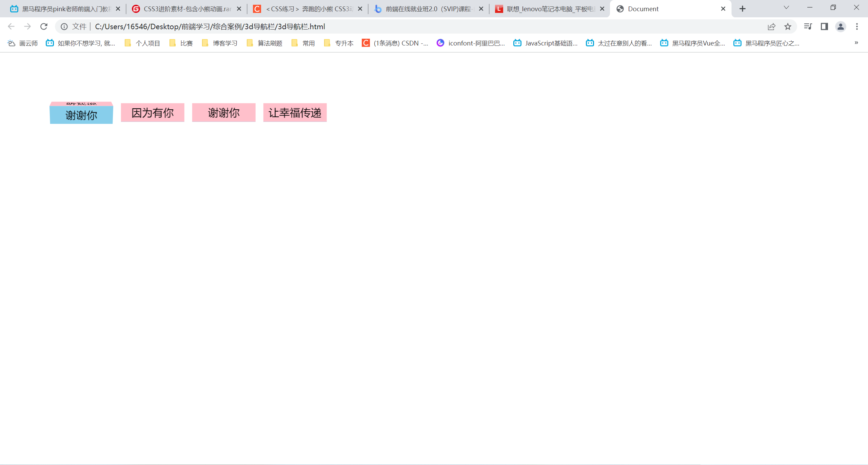Close the 前端在线就业班2.0 tab
This screenshot has width=868, height=465.
coord(481,9)
